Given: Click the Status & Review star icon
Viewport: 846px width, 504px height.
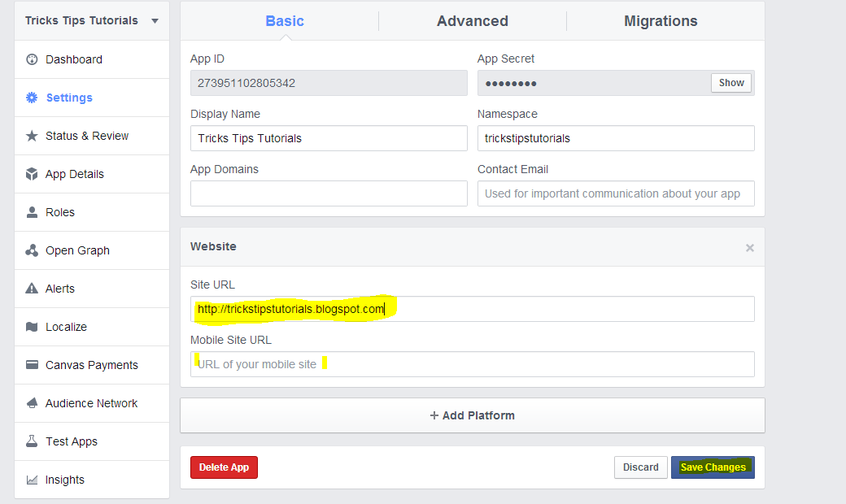Looking at the screenshot, I should pos(32,136).
